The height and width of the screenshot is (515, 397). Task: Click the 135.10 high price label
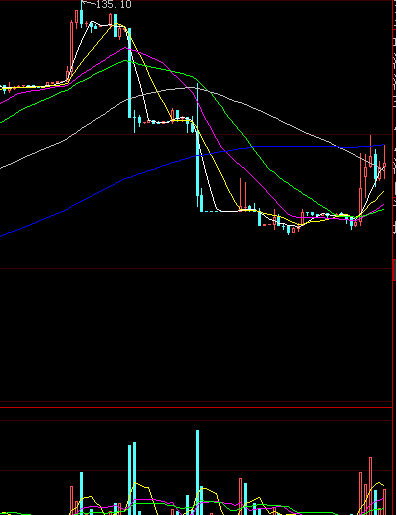113,4
